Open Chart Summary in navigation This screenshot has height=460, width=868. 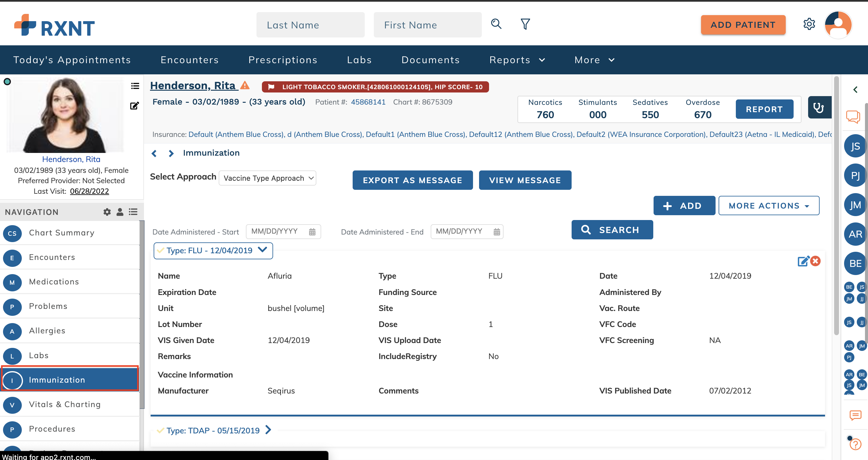point(70,233)
